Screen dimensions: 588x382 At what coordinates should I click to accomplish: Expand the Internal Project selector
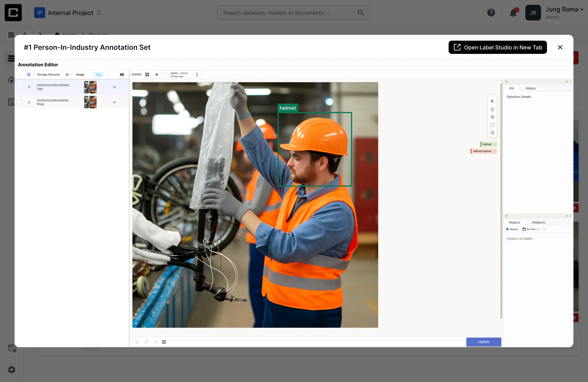67,12
